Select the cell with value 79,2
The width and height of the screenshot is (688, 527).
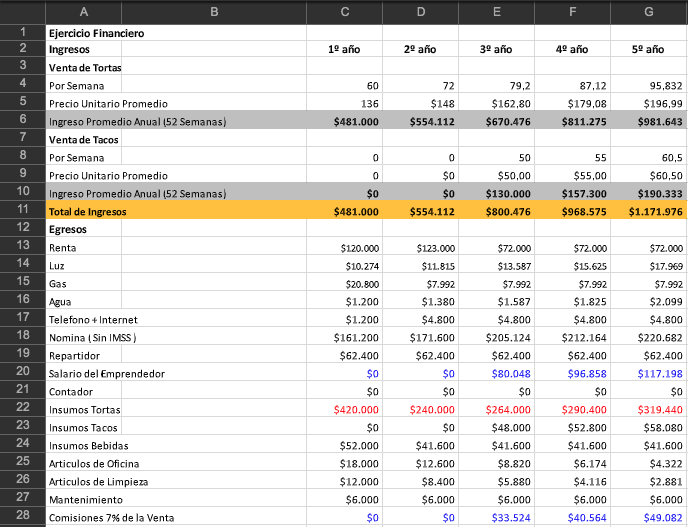pos(496,85)
